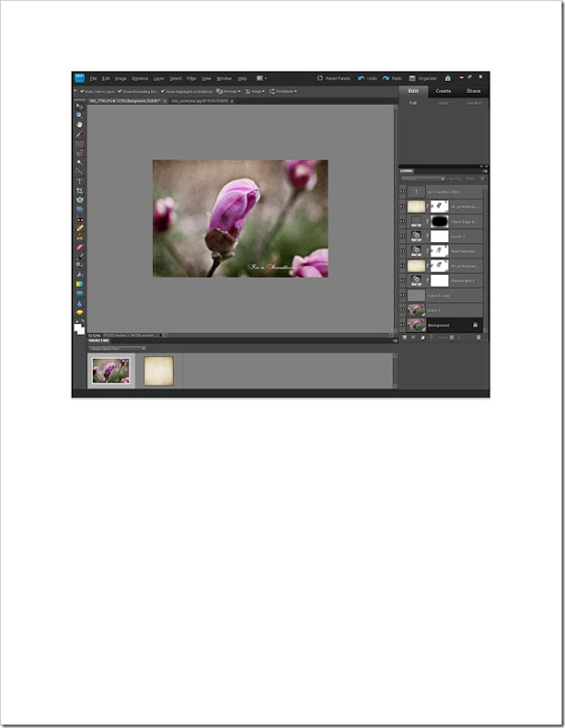The image size is (565, 728).
Task: Select the Type tool
Action: (x=79, y=181)
